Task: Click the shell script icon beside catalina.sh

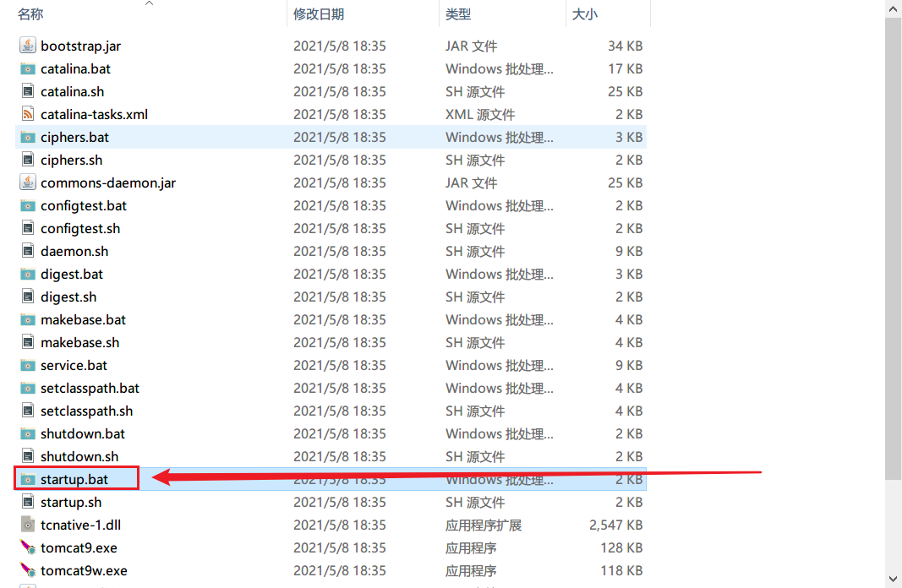Action: point(26,91)
